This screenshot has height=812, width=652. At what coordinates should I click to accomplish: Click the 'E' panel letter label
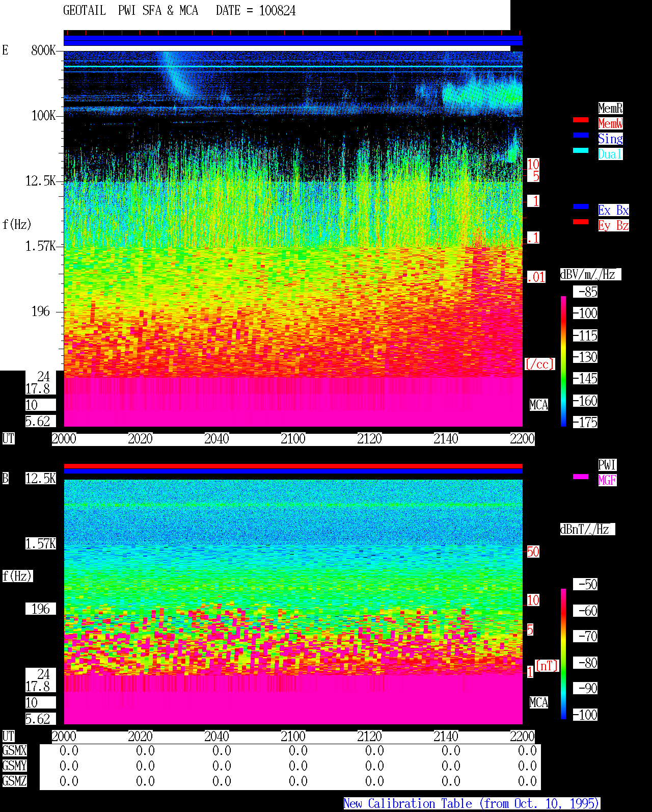tap(5, 50)
